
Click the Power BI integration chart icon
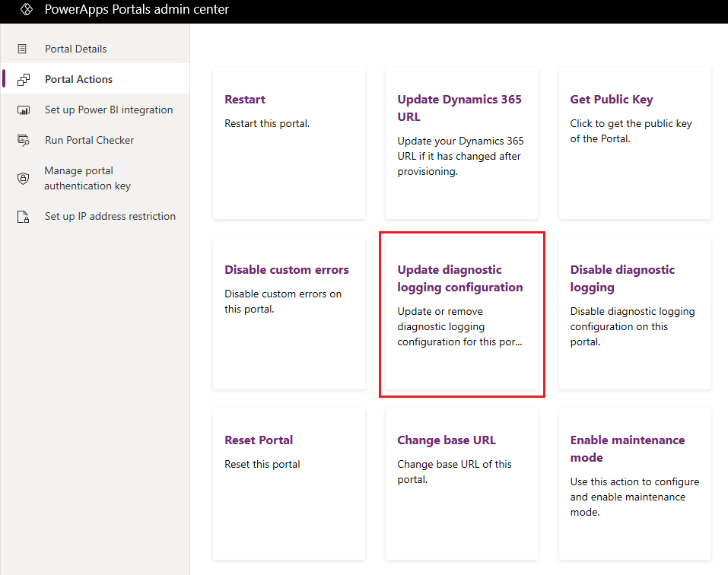[x=24, y=110]
